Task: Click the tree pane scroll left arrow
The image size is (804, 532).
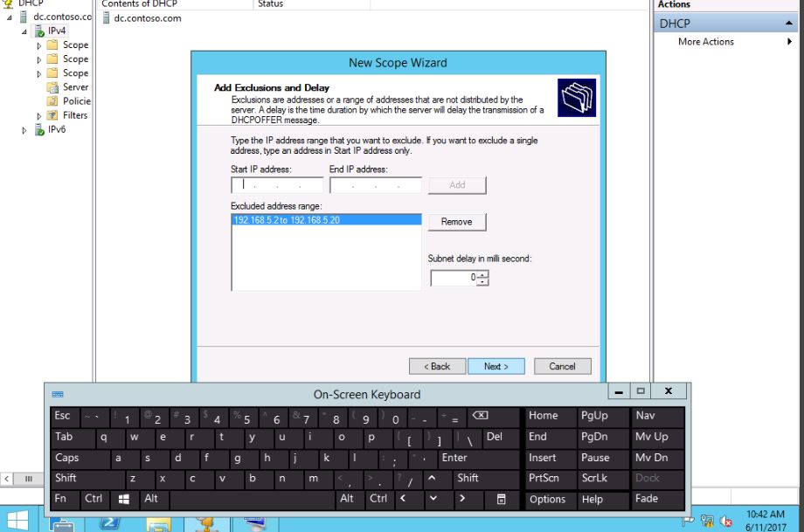Action: point(7,479)
